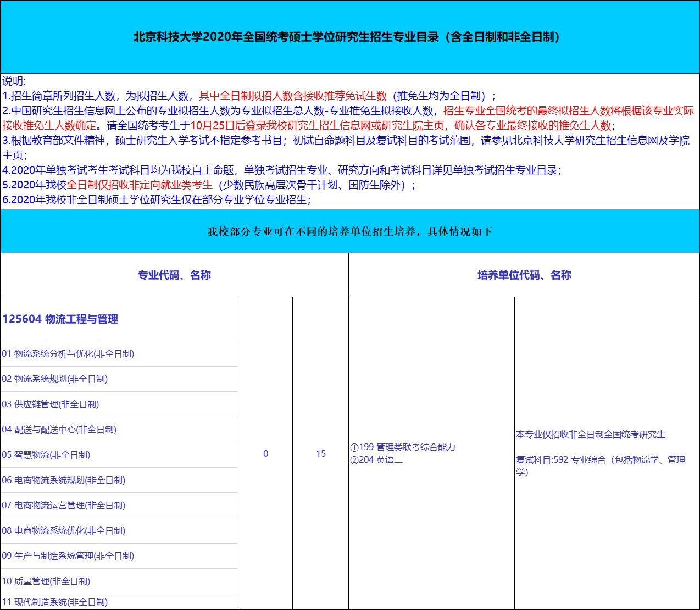The width and height of the screenshot is (700, 610).
Task: Select direction 02 物流系统规划
Action: coord(55,379)
